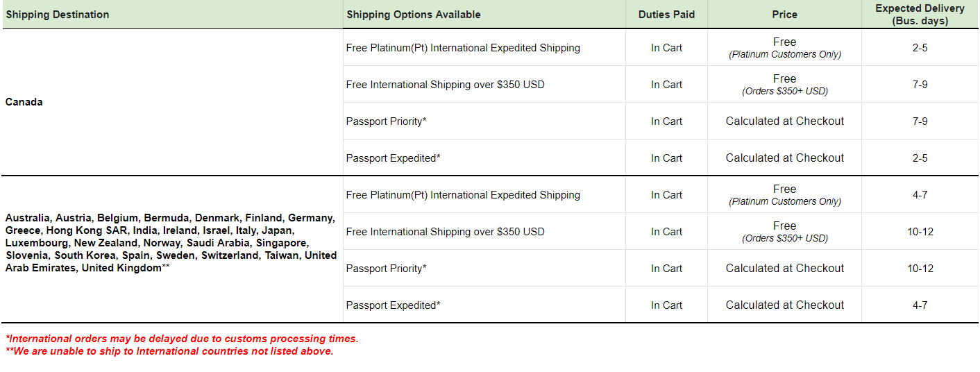
Task: Click the Price column header
Action: coord(784,15)
